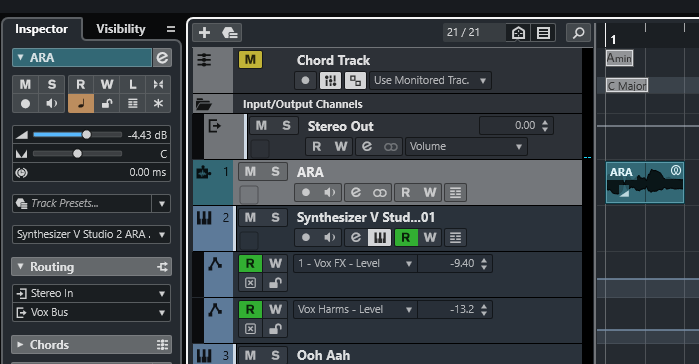Image resolution: width=699 pixels, height=364 pixels.
Task: Click the Inspector's input phase icon
Action: point(158,84)
